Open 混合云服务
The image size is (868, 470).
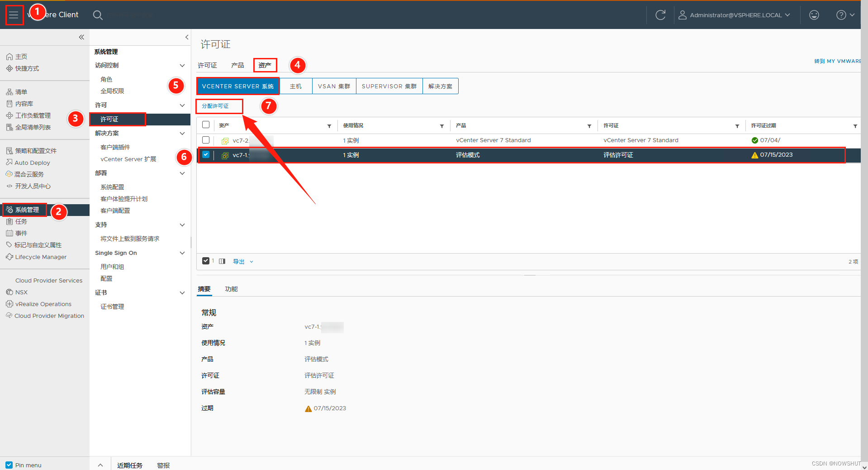click(x=25, y=174)
